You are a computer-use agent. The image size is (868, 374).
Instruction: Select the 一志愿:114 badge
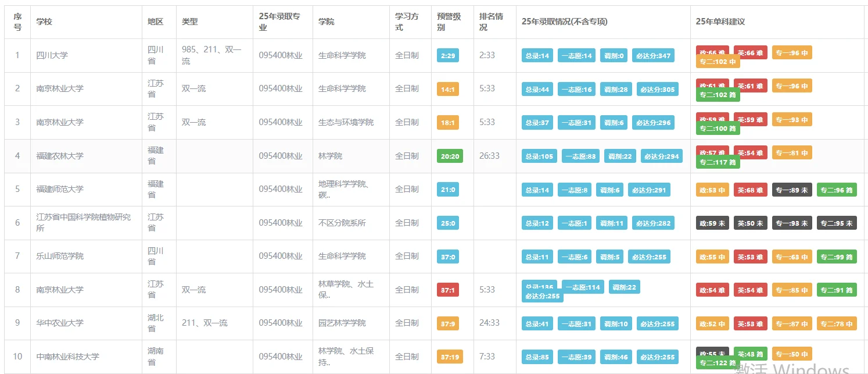[583, 287]
